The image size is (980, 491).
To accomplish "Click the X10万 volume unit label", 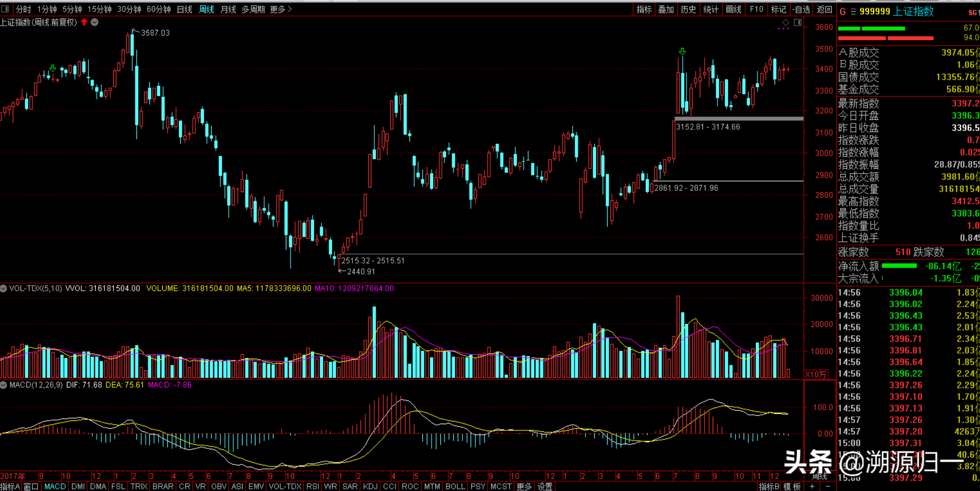I will click(816, 375).
